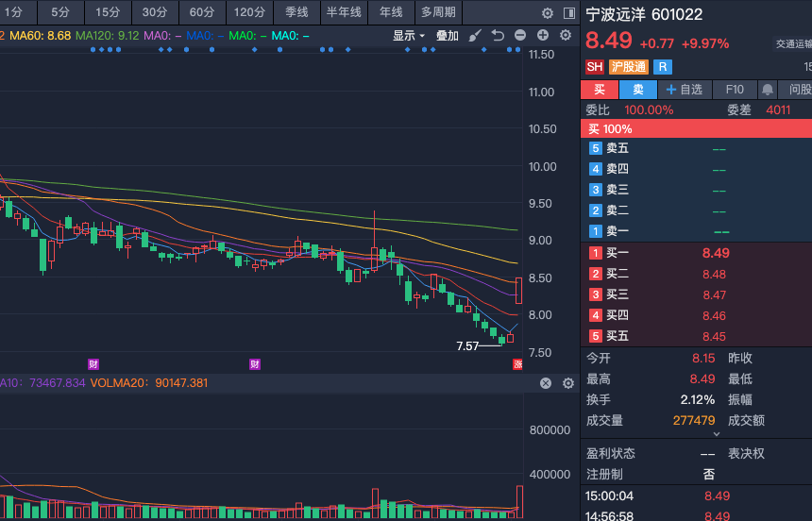The image size is (812, 521).
Task: Click the 委比 100.00% value
Action: coord(649,109)
